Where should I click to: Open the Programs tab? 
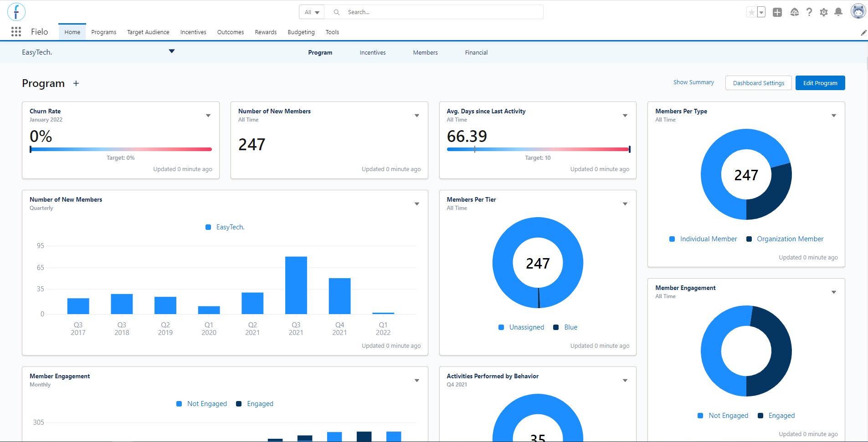tap(104, 32)
